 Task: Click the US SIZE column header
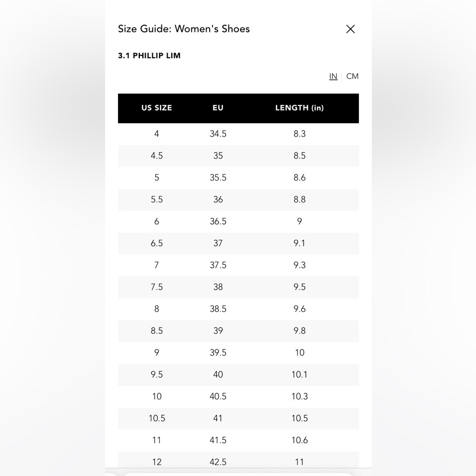click(157, 108)
